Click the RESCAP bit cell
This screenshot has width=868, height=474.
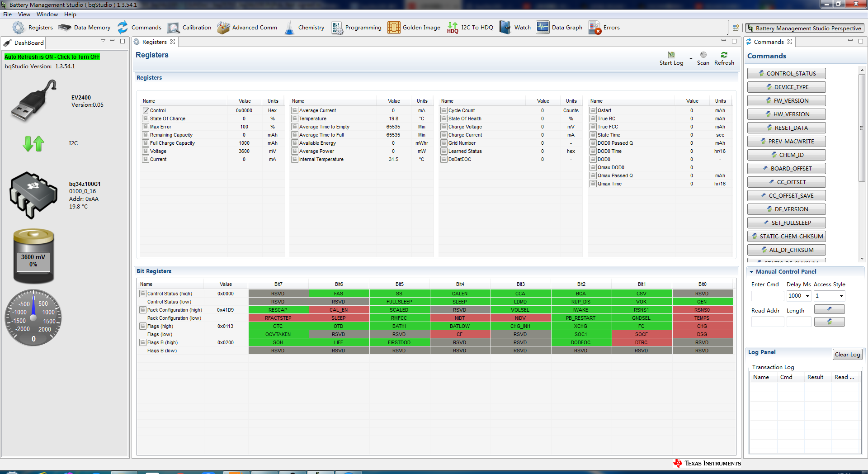278,310
